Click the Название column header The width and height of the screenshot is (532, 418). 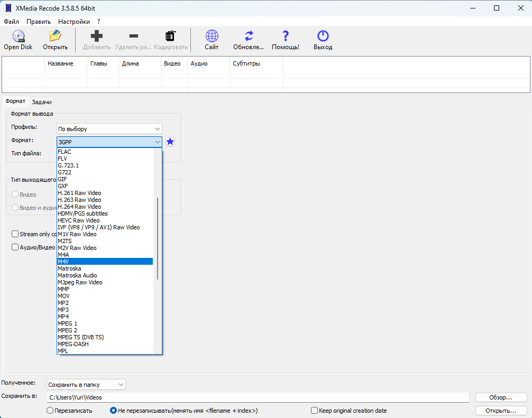[x=66, y=63]
